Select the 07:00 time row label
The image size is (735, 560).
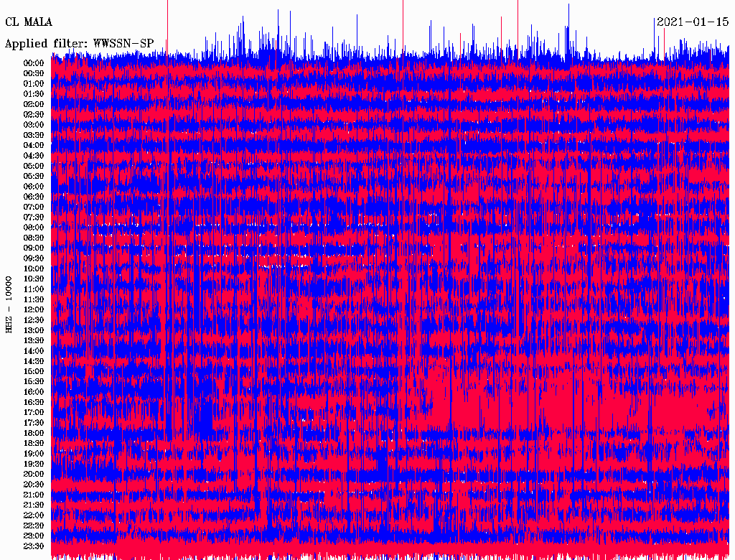point(34,207)
